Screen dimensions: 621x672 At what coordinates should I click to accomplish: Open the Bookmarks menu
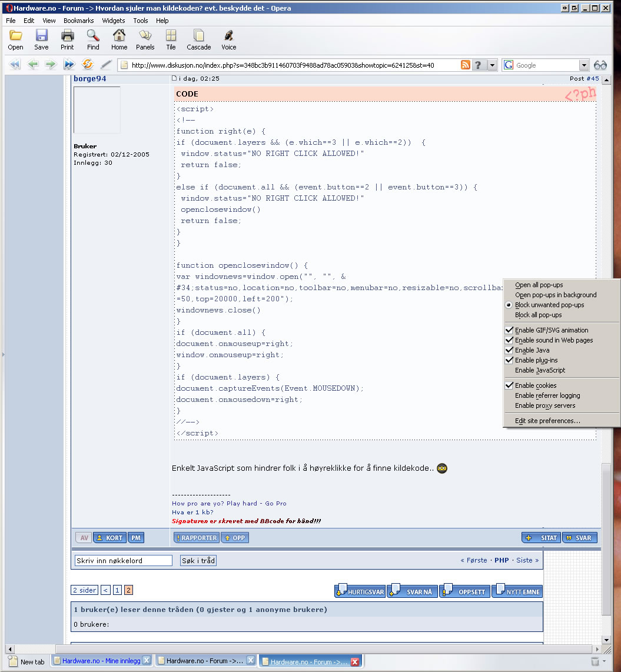(78, 21)
